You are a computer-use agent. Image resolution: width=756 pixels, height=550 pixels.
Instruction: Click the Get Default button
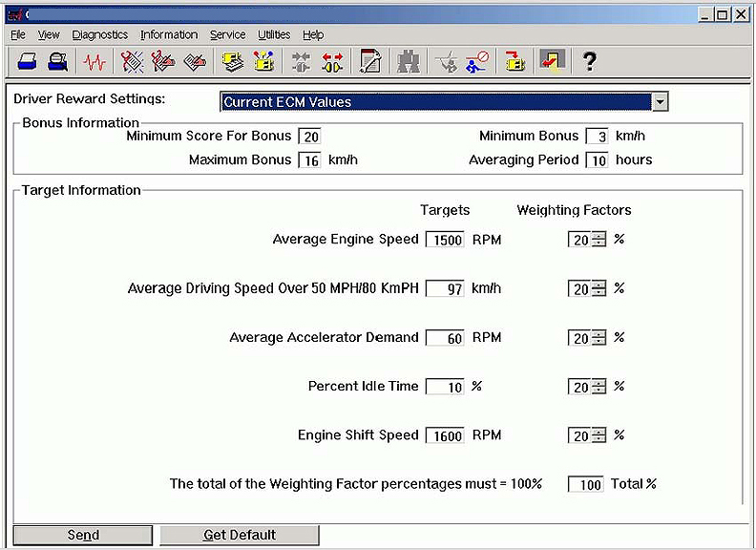point(240,535)
